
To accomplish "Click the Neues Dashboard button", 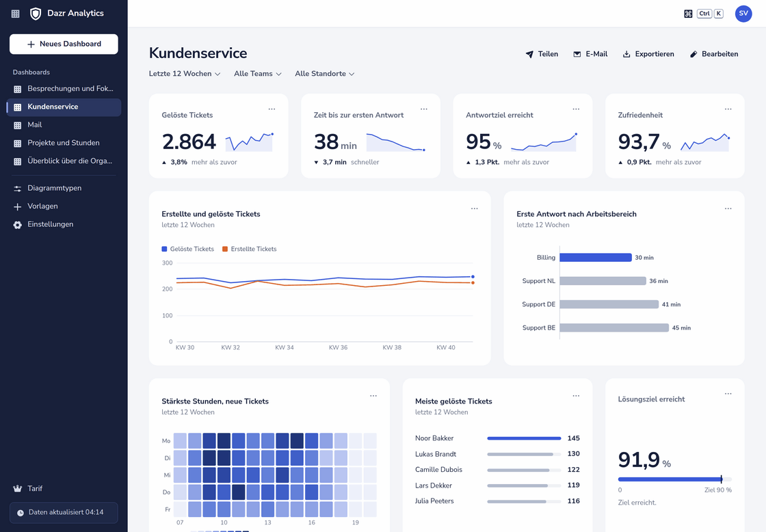I will pos(64,44).
